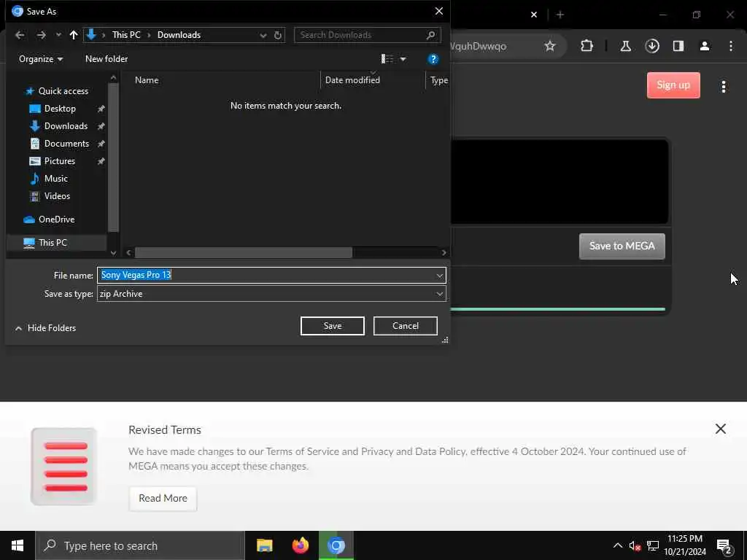Open the Organize menu
Viewport: 747px width, 560px height.
click(x=41, y=59)
